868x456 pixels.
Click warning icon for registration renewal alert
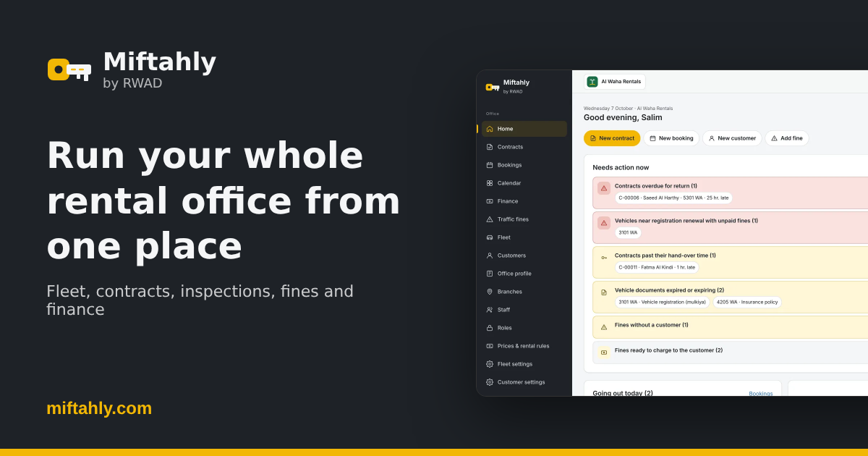pyautogui.click(x=604, y=223)
